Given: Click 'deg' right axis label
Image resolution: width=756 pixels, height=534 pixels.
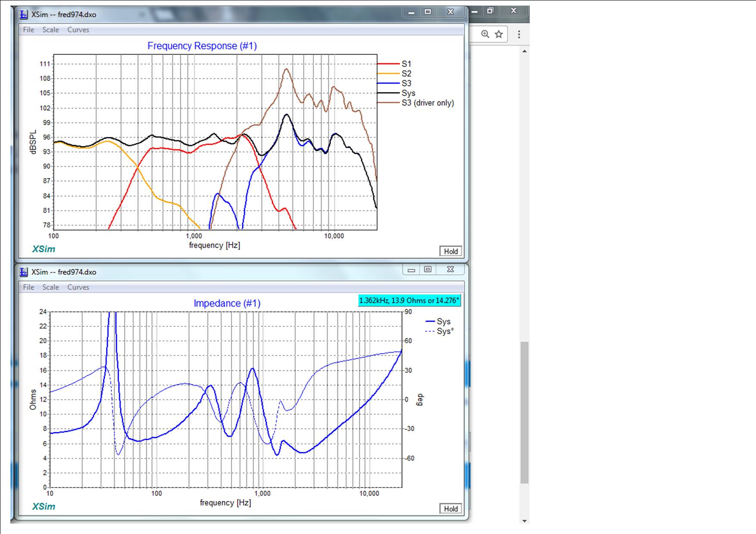Looking at the screenshot, I should pyautogui.click(x=420, y=400).
